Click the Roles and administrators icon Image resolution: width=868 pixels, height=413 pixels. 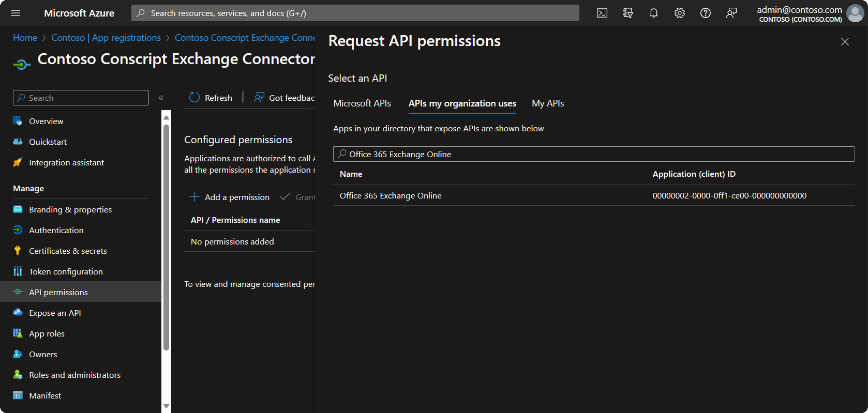pyautogui.click(x=18, y=375)
